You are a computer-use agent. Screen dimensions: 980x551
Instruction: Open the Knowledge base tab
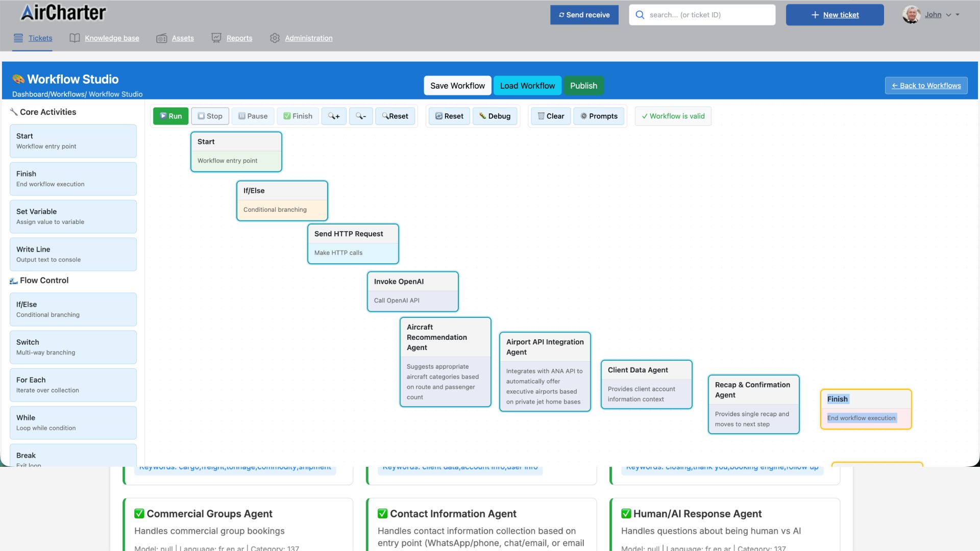point(111,38)
